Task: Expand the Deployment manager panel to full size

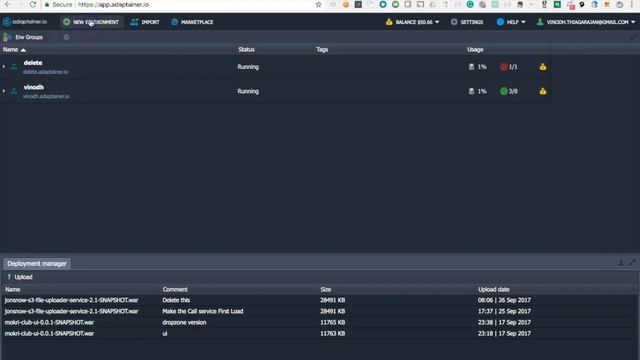Action: 632,262
